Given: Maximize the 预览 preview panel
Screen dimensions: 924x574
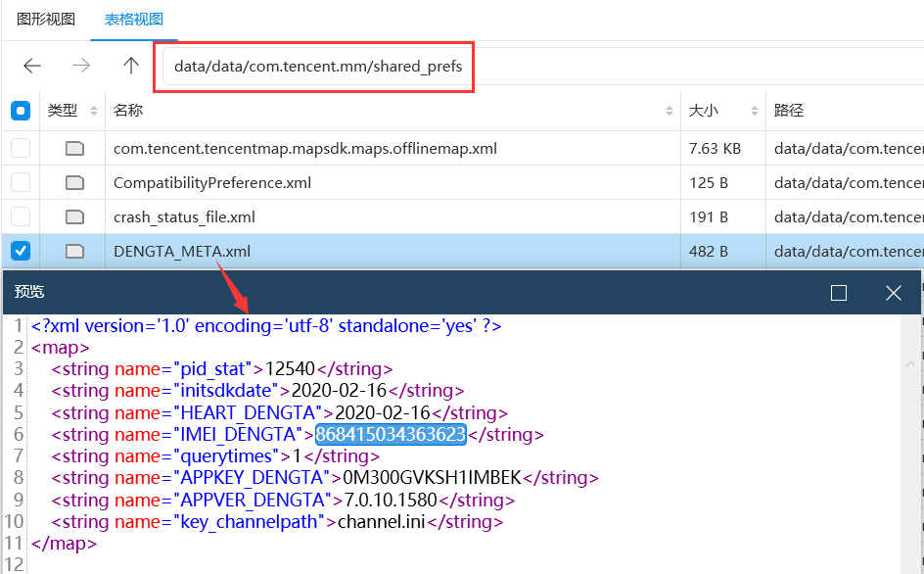Looking at the screenshot, I should 839,293.
